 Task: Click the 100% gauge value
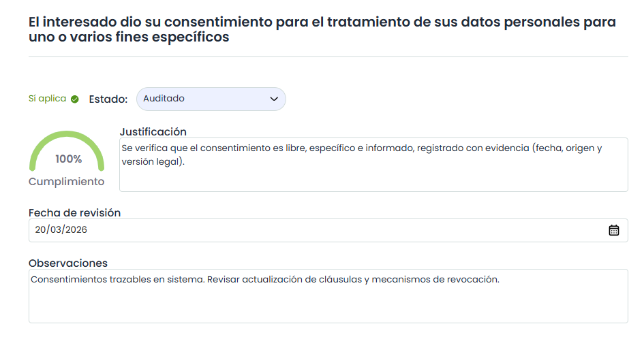(x=68, y=159)
